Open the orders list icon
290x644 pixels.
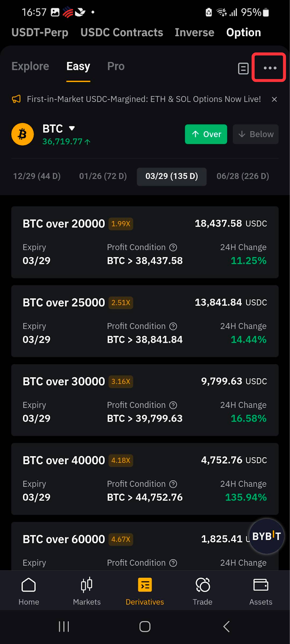click(243, 68)
